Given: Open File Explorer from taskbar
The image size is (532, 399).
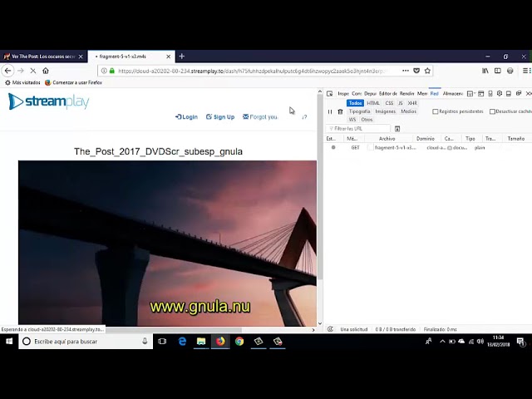Looking at the screenshot, I should (x=201, y=342).
